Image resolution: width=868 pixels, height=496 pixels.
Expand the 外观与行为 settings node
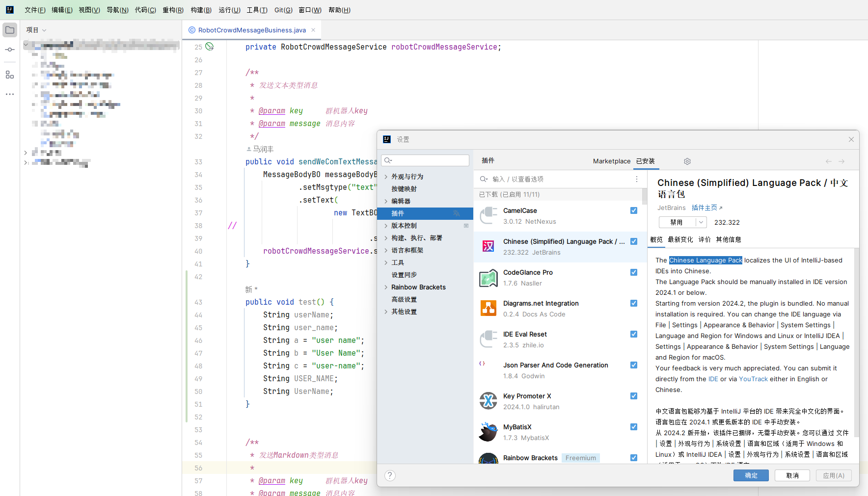tap(386, 177)
